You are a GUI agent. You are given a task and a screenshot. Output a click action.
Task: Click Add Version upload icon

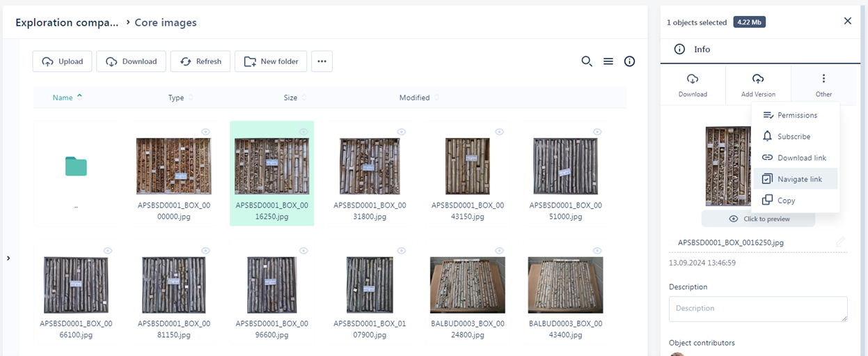tap(758, 79)
